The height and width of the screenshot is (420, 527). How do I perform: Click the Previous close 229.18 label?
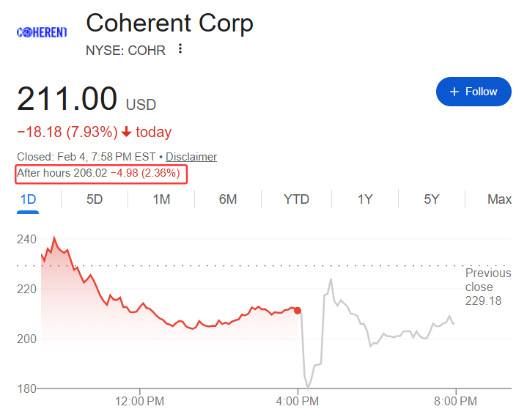coord(487,287)
